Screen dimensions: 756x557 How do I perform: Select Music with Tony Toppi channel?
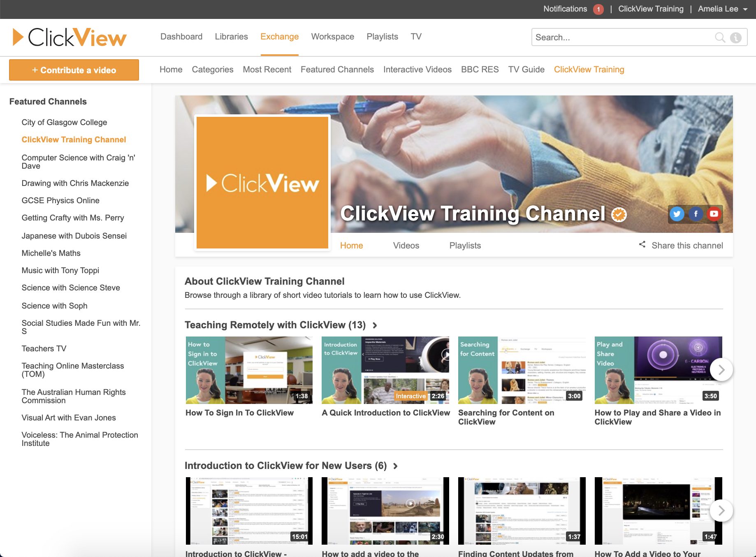[x=60, y=270]
